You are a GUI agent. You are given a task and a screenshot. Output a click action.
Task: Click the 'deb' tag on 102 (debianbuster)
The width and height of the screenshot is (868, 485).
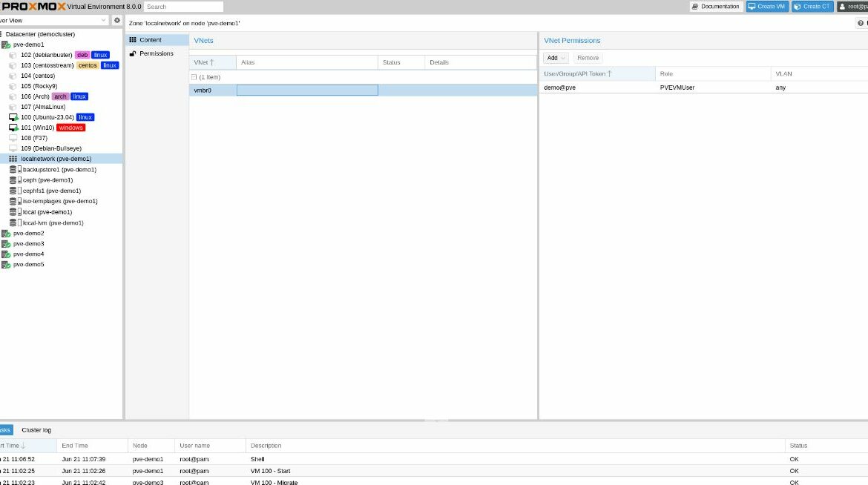coord(82,56)
